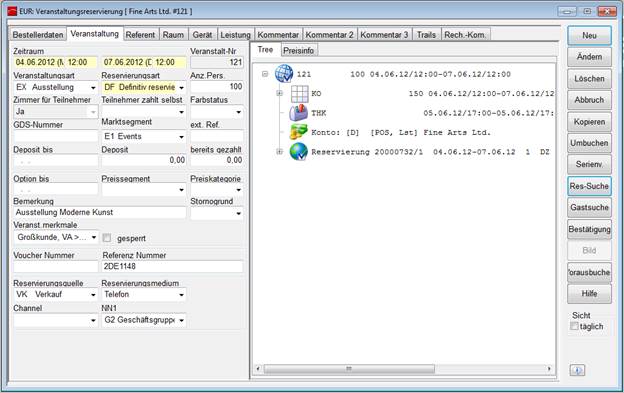Click the small info button below Sicht
624x393 pixels.
coord(577,370)
